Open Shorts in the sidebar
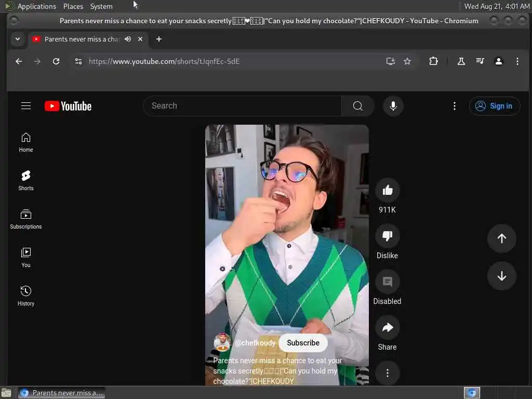Viewport: 532px width, 399px height. coord(26,180)
